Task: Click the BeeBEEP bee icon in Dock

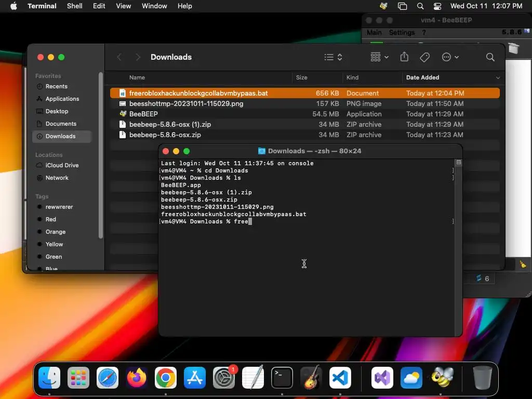Action: pos(442,378)
